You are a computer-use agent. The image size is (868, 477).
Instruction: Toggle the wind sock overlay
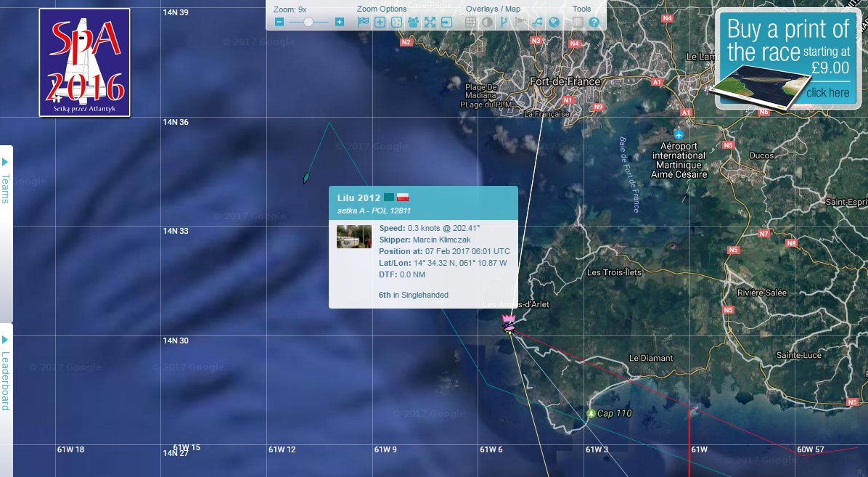[520, 23]
